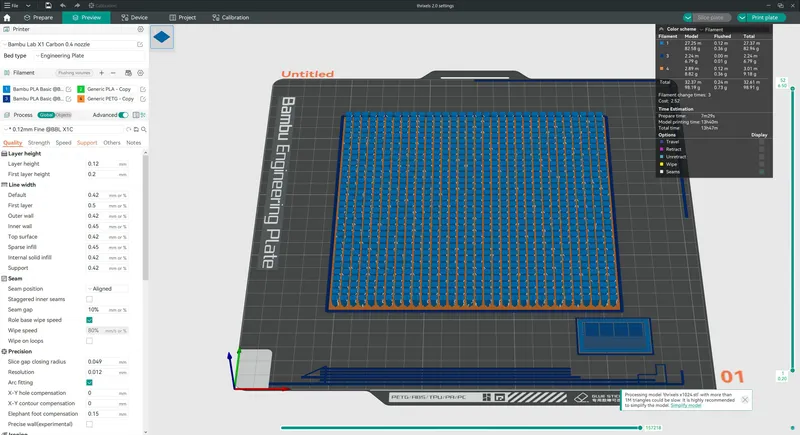The width and height of the screenshot is (800, 435).
Task: Click the Calibration item in the title bar
Action: coord(102,6)
